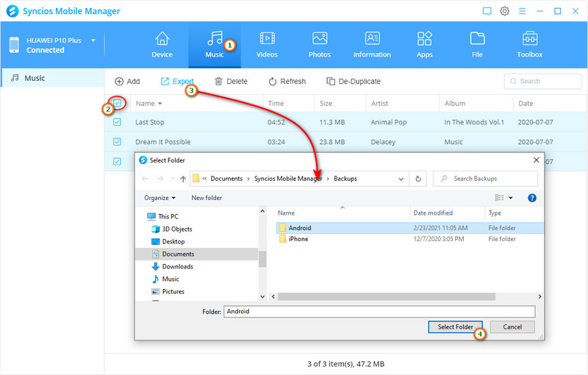Open the blue Help icon
This screenshot has height=375, width=588.
click(x=531, y=198)
